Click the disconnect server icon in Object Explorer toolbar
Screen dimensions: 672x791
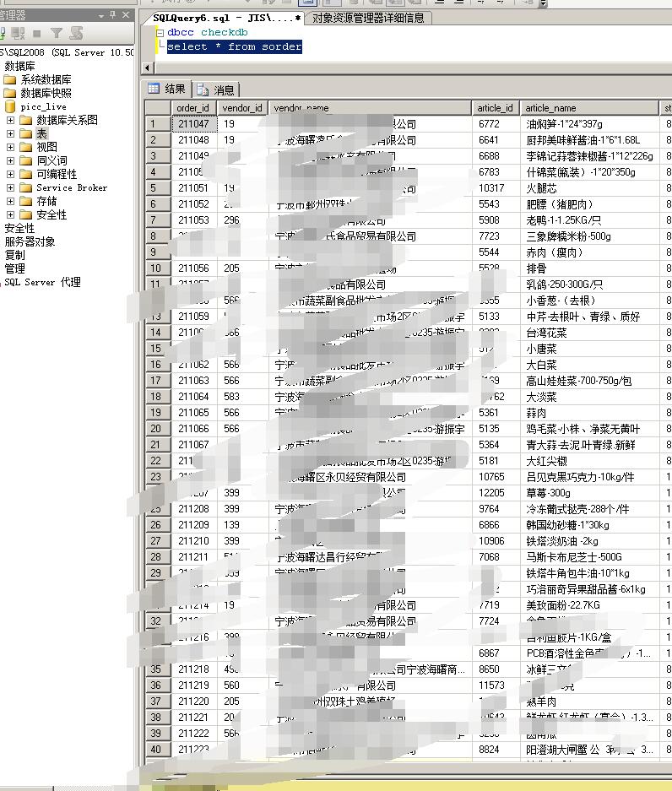[19, 33]
